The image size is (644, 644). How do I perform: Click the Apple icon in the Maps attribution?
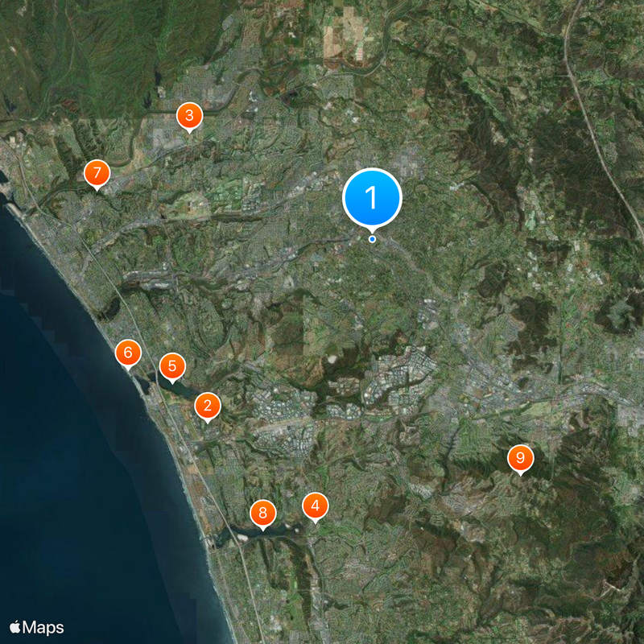[x=15, y=627]
